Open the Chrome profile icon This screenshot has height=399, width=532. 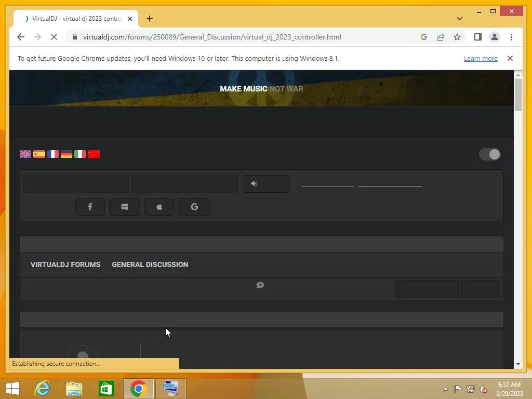click(x=495, y=37)
